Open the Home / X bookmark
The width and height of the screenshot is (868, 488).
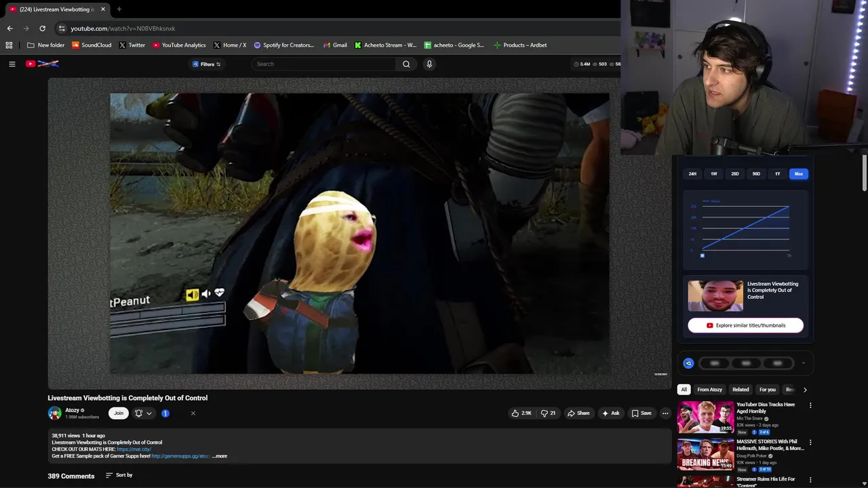pos(230,45)
